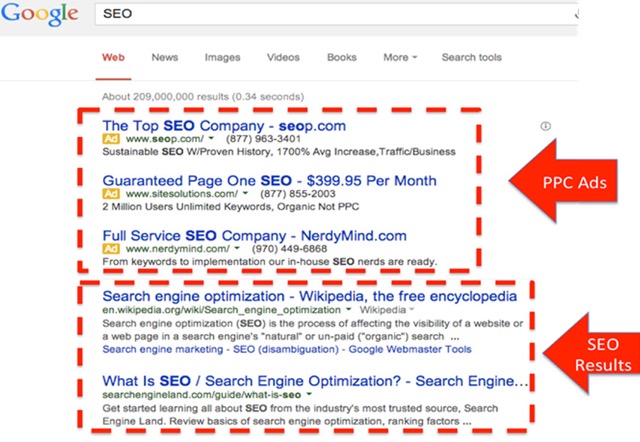Open Guaranteed Page One SEO ad link
The height and width of the screenshot is (442, 640).
[x=269, y=181]
